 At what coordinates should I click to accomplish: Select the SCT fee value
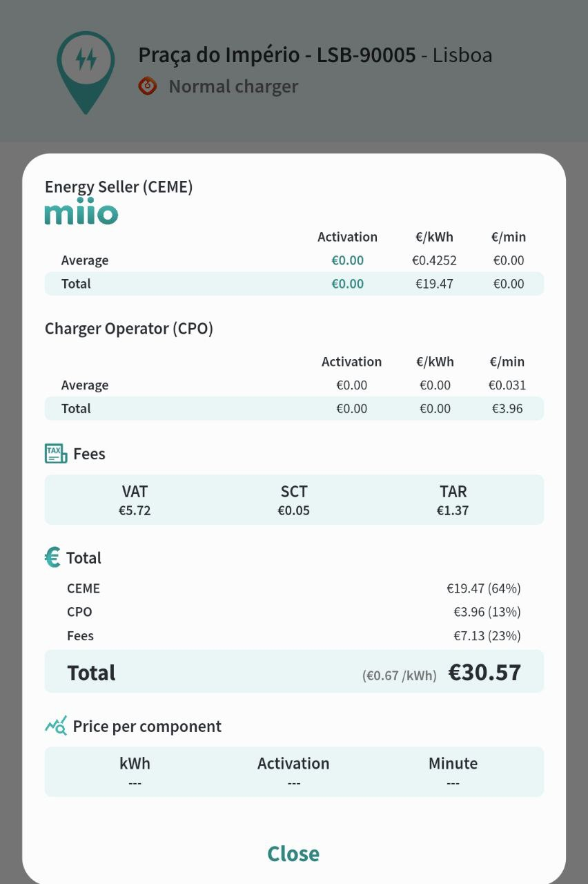[x=293, y=511]
